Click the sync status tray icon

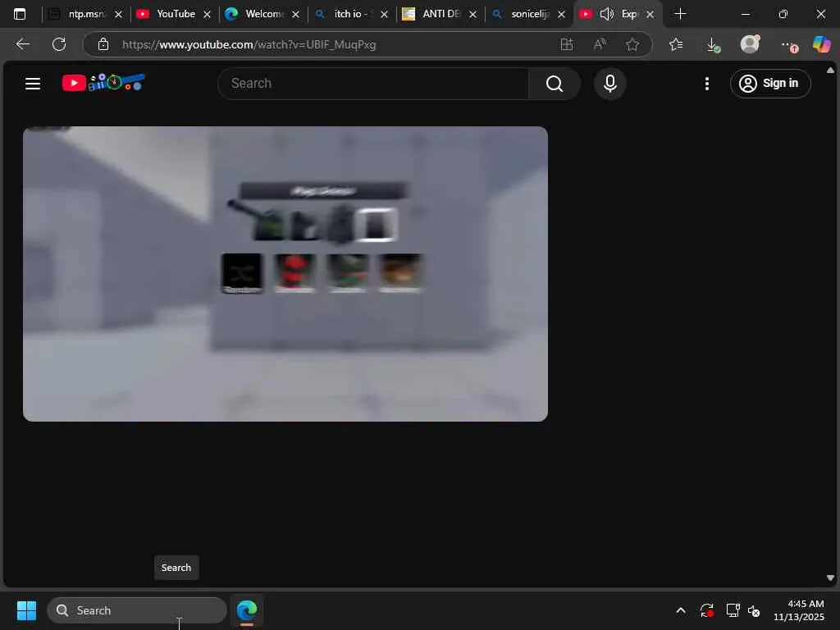[x=706, y=610]
